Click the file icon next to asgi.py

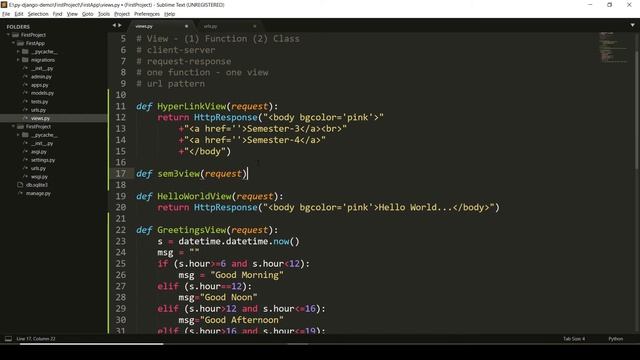25,152
